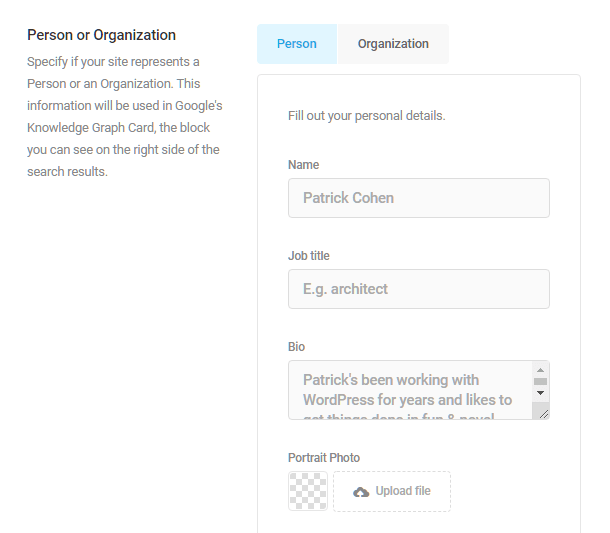
Task: Click 'Fill out your personal details' text
Action: 366,116
